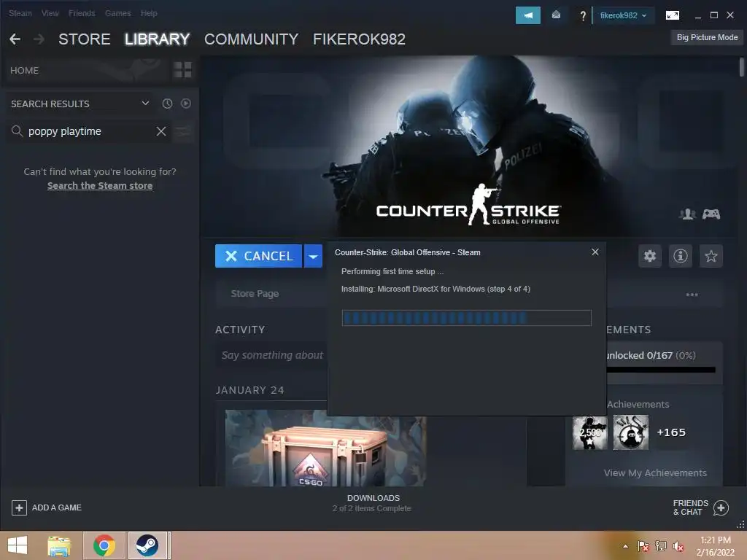Open game settings gear icon
Image resolution: width=747 pixels, height=560 pixels.
pos(650,256)
